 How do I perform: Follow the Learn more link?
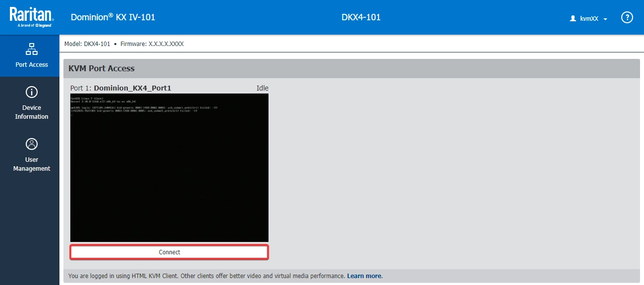click(365, 276)
